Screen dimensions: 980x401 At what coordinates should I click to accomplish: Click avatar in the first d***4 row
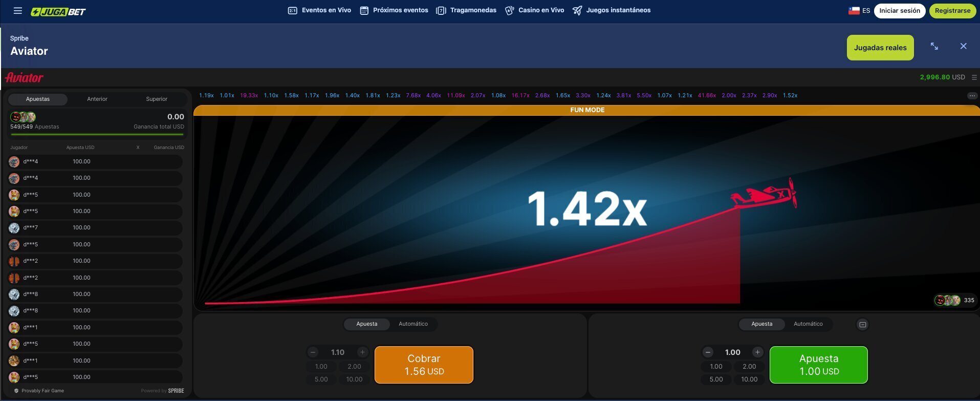pyautogui.click(x=14, y=162)
